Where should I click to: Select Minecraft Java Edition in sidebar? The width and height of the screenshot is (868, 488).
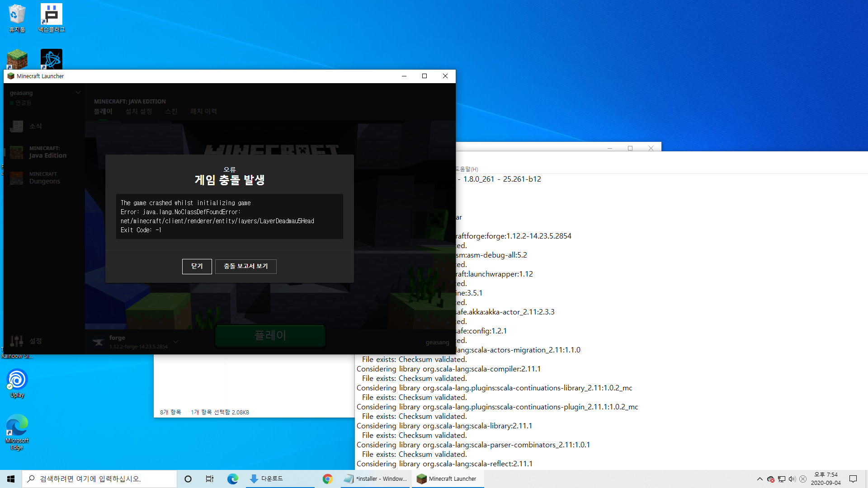[44, 152]
